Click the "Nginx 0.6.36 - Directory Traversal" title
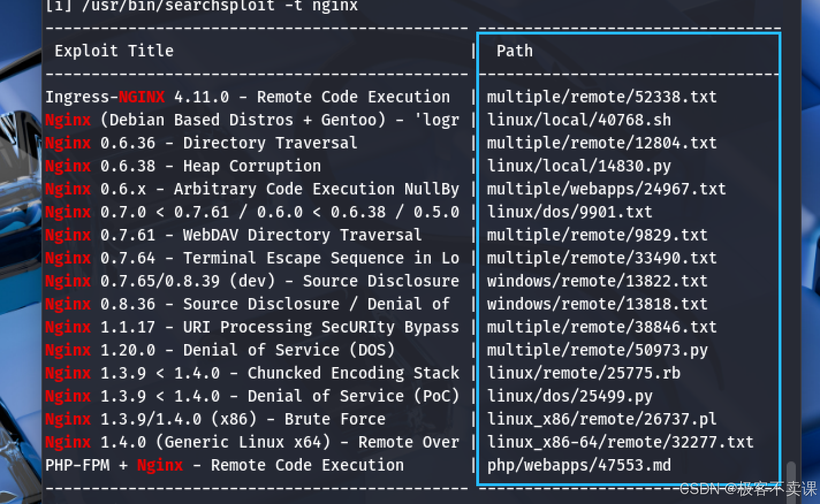The height and width of the screenshot is (504, 820). [202, 143]
